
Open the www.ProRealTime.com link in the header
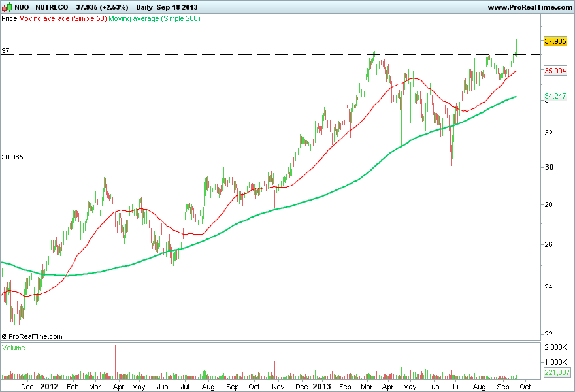(530, 7)
